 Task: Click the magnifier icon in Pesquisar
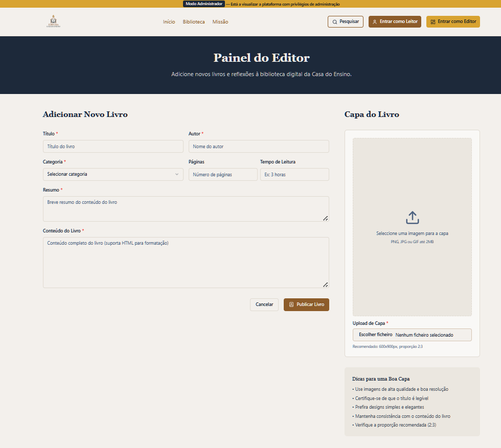335,22
